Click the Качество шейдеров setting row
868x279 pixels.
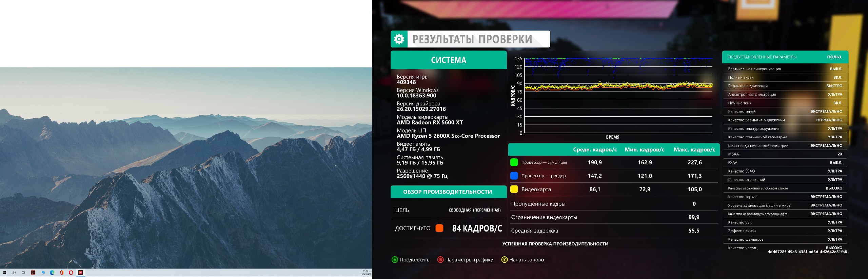pyautogui.click(x=785, y=239)
